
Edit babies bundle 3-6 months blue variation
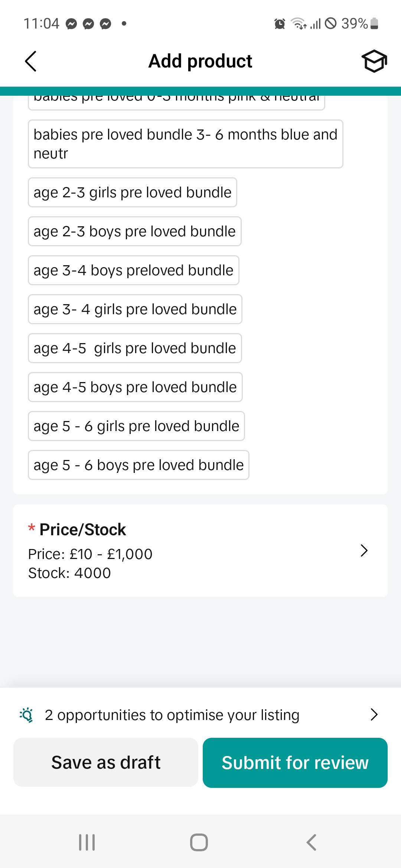pyautogui.click(x=186, y=144)
